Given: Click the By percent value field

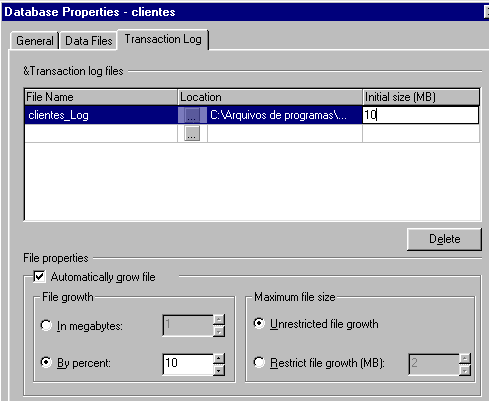Looking at the screenshot, I should tap(188, 364).
